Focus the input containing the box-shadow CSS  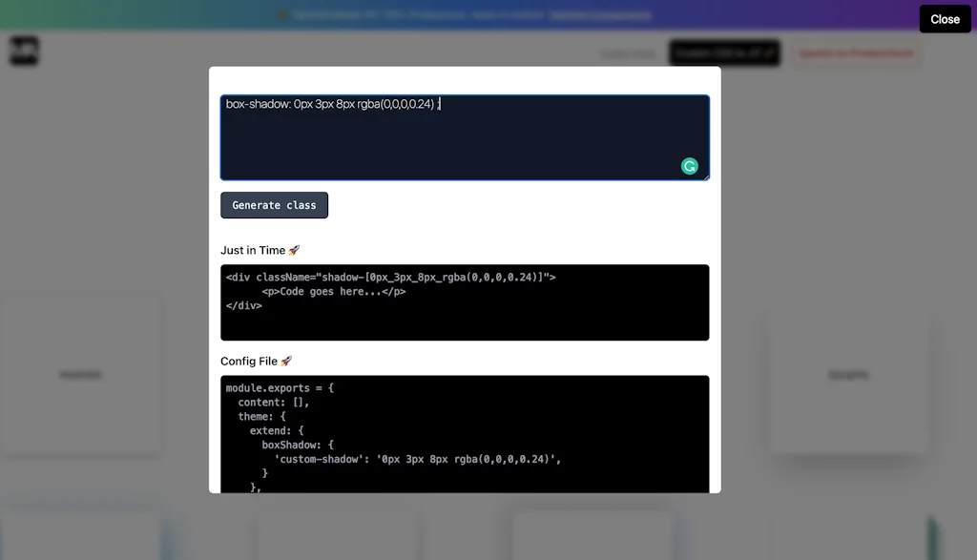(465, 135)
